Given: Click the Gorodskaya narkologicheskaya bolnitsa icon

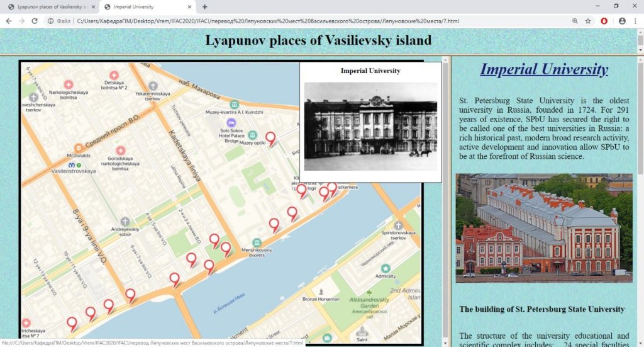Looking at the screenshot, I should (120, 151).
